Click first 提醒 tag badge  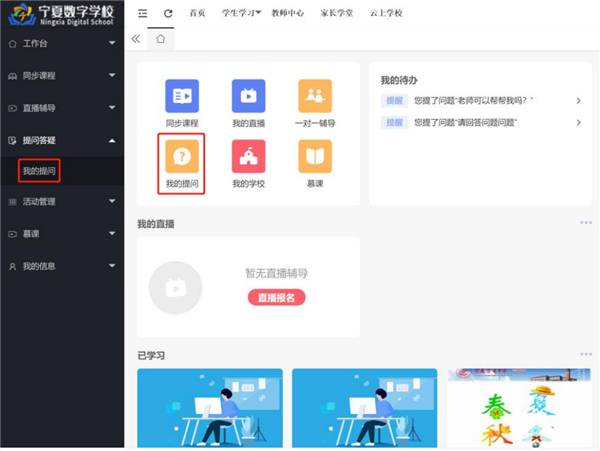coord(395,101)
